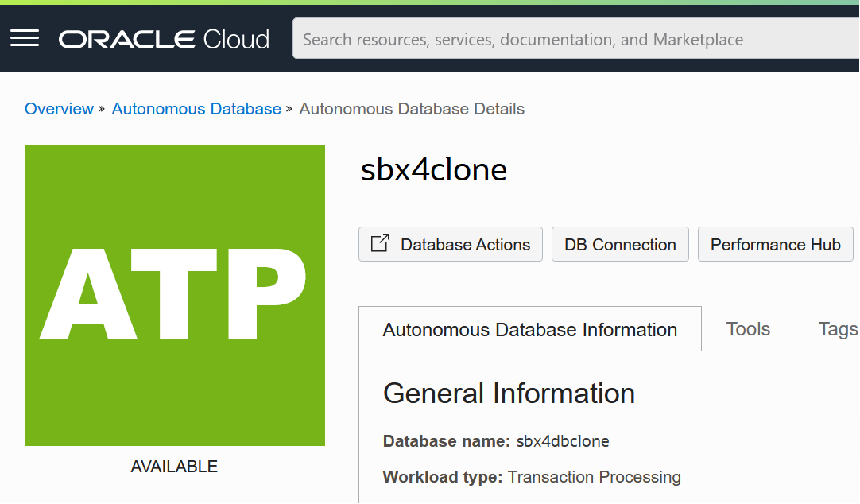Open the DB Connection dialog
Image resolution: width=860 pixels, height=504 pixels.
tap(620, 245)
